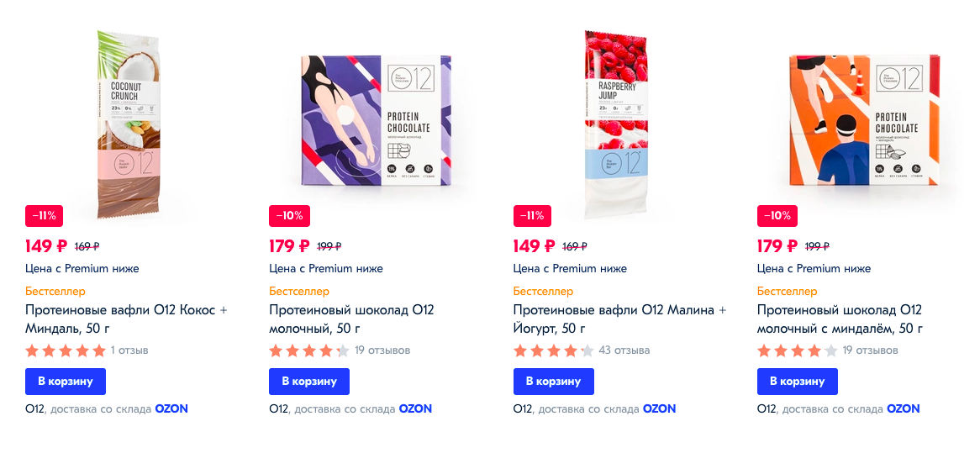This screenshot has width=980, height=453.
Task: Click the −11% discount badge on coconut wafers
Action: pyautogui.click(x=44, y=216)
